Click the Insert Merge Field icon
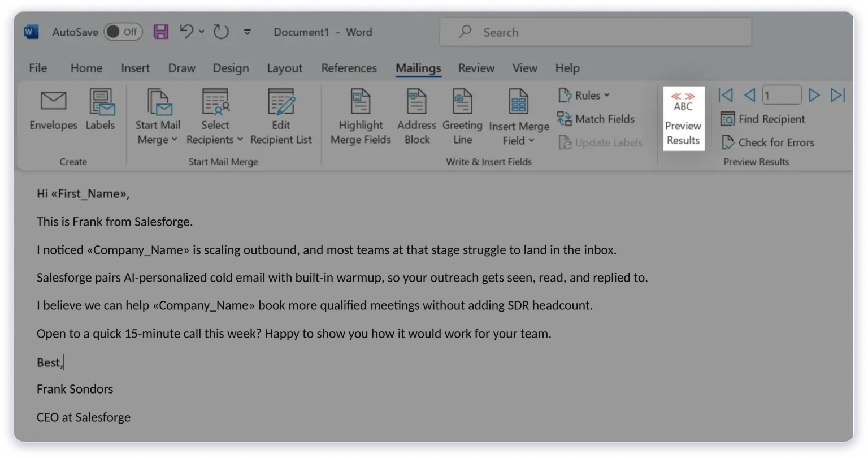 [x=518, y=102]
